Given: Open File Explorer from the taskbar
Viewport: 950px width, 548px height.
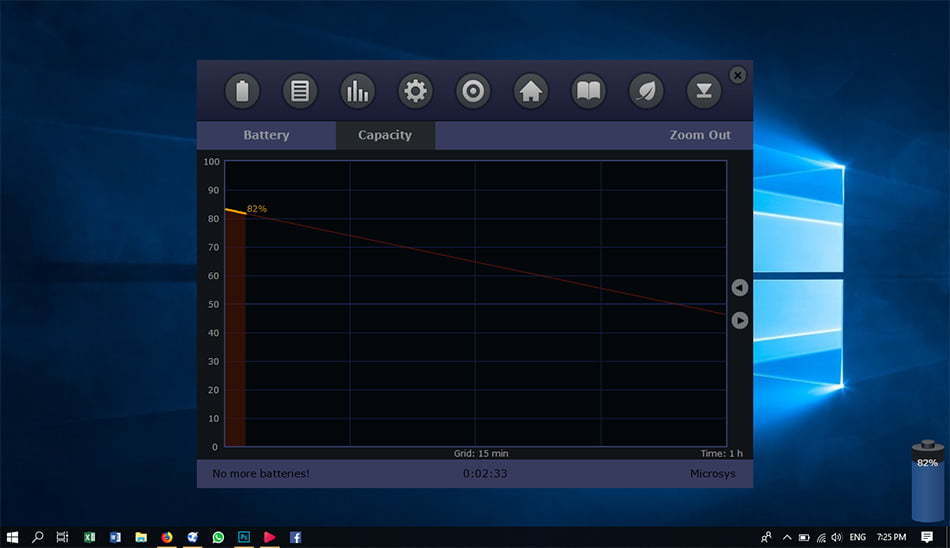Looking at the screenshot, I should 141,537.
